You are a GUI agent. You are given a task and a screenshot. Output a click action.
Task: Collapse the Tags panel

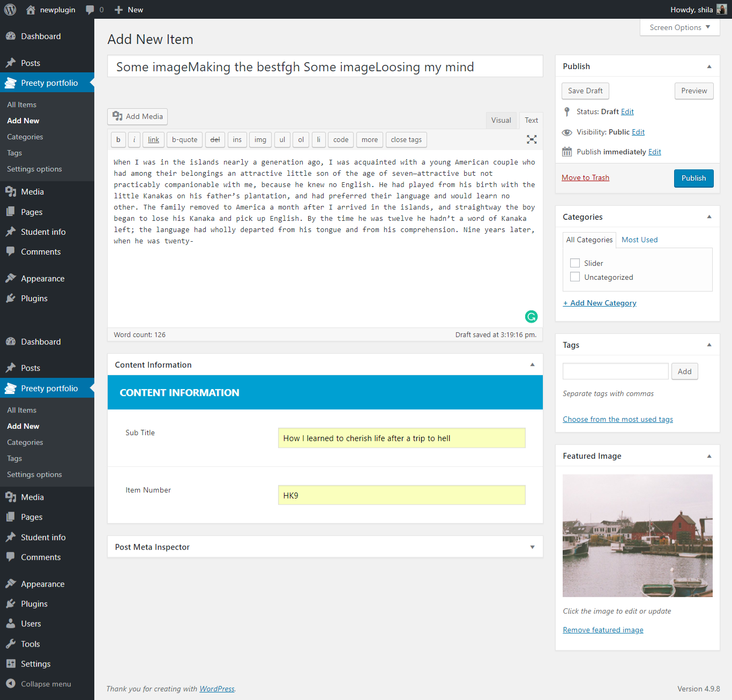pyautogui.click(x=709, y=345)
